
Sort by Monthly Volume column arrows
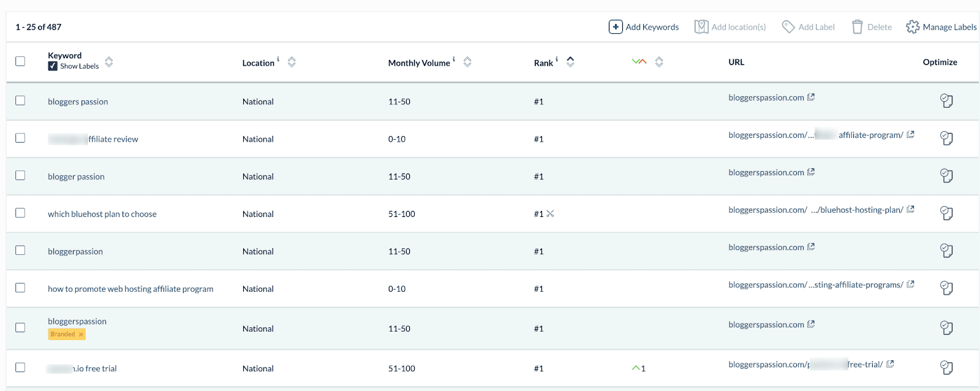coord(467,62)
